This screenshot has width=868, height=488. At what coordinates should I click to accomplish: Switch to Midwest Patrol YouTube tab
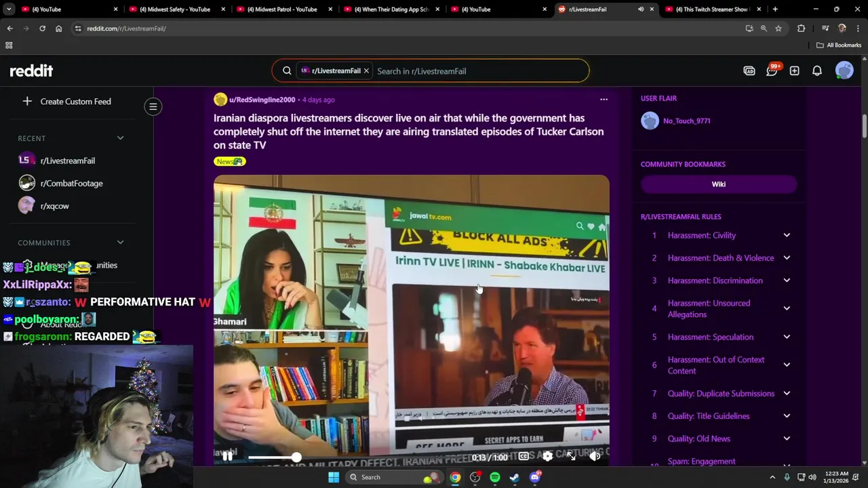pyautogui.click(x=281, y=9)
